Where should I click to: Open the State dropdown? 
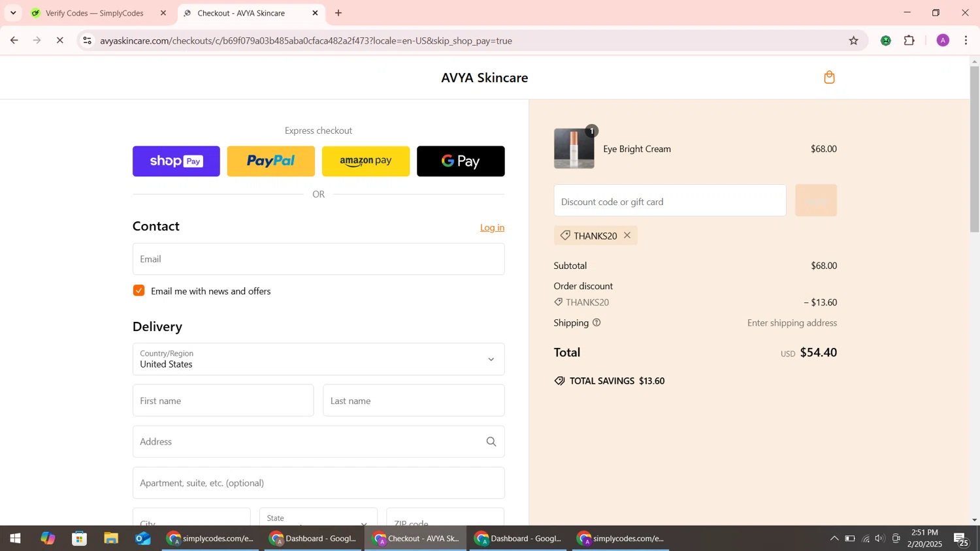coord(318,517)
